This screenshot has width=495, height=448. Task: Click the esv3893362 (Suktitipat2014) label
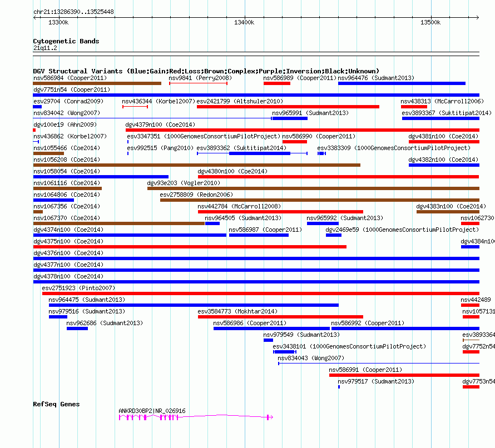pyautogui.click(x=241, y=148)
